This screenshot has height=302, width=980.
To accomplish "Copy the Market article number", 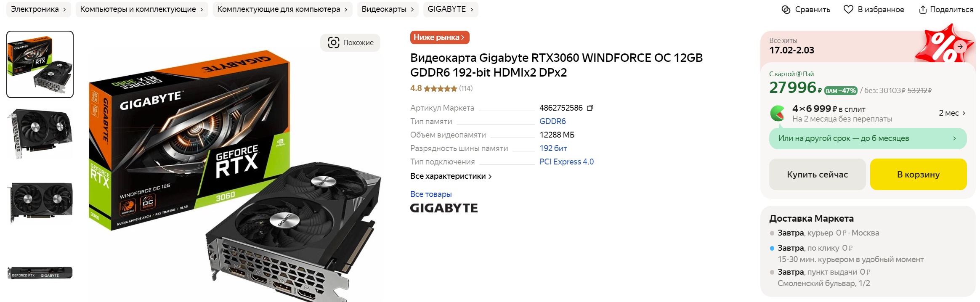I will (x=590, y=108).
